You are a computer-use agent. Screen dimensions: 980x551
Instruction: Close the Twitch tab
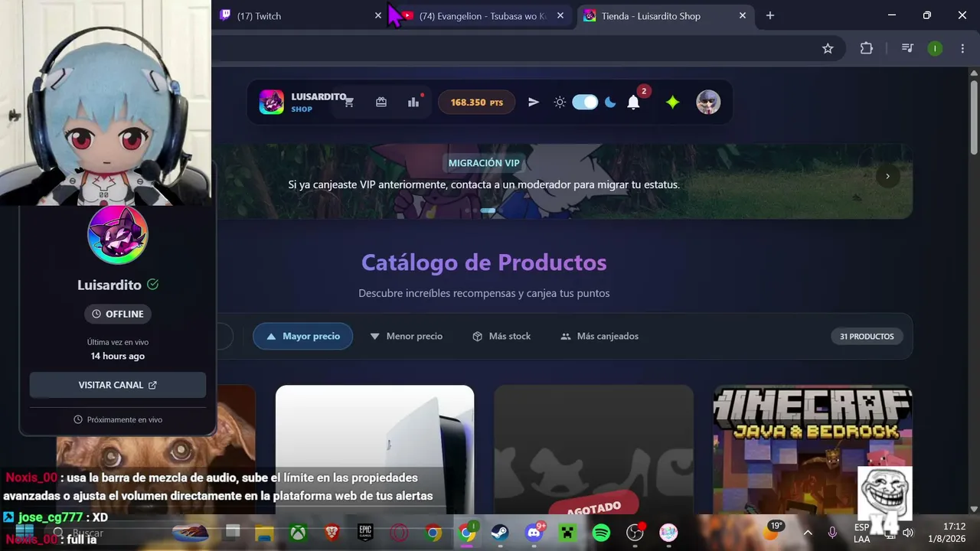click(378, 15)
